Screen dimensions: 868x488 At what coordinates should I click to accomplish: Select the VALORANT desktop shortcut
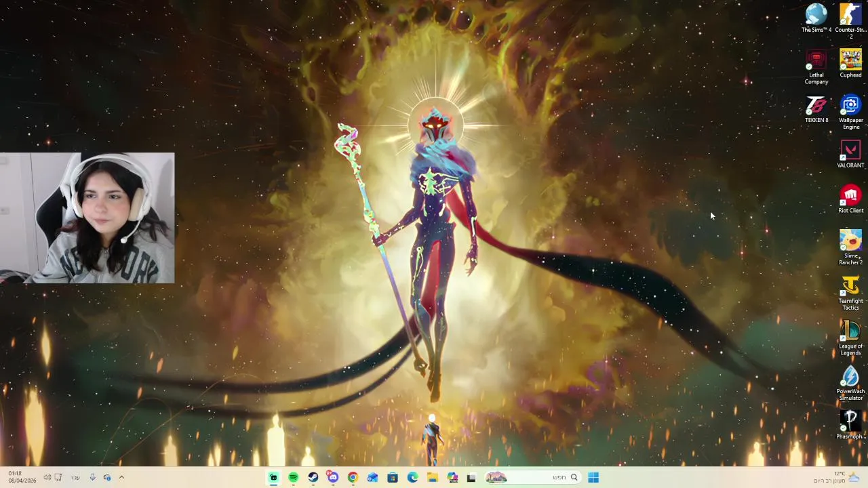click(851, 155)
